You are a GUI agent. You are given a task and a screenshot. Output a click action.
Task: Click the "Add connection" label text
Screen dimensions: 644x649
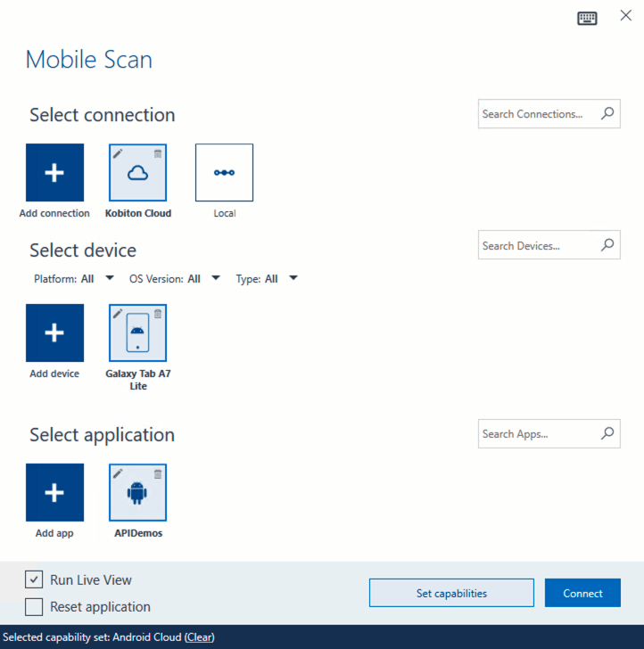(x=54, y=213)
